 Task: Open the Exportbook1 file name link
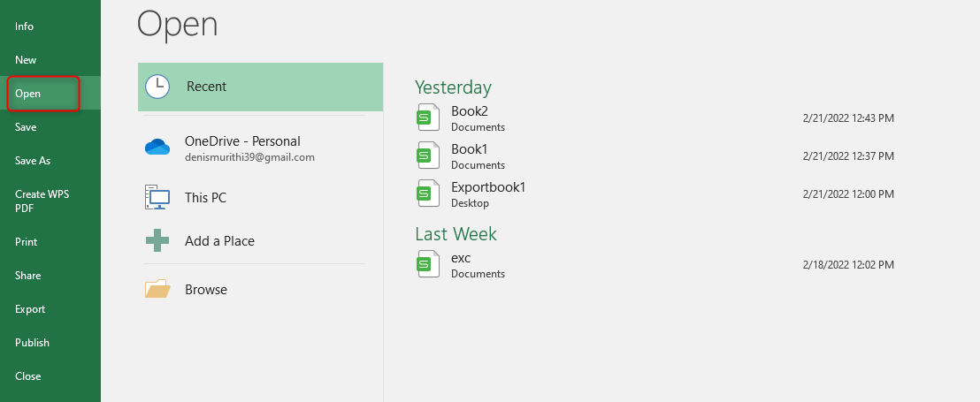click(x=488, y=187)
